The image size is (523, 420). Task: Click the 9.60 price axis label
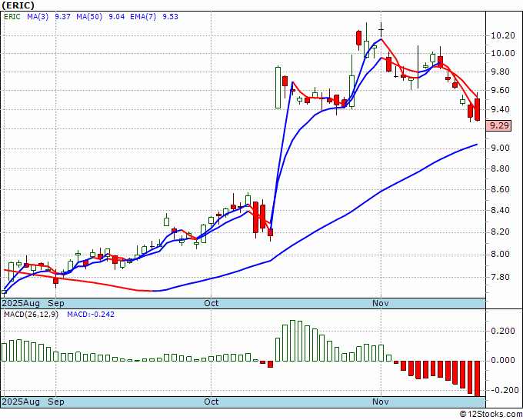[x=500, y=91]
